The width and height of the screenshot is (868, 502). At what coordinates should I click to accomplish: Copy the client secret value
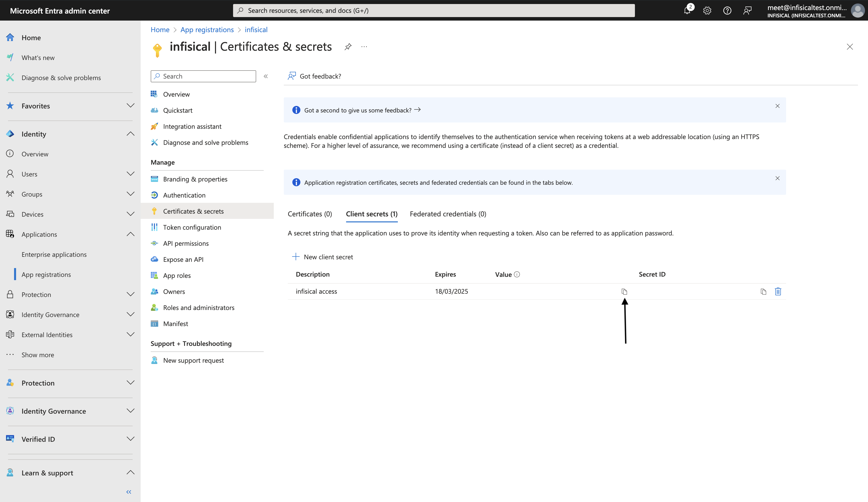624,292
